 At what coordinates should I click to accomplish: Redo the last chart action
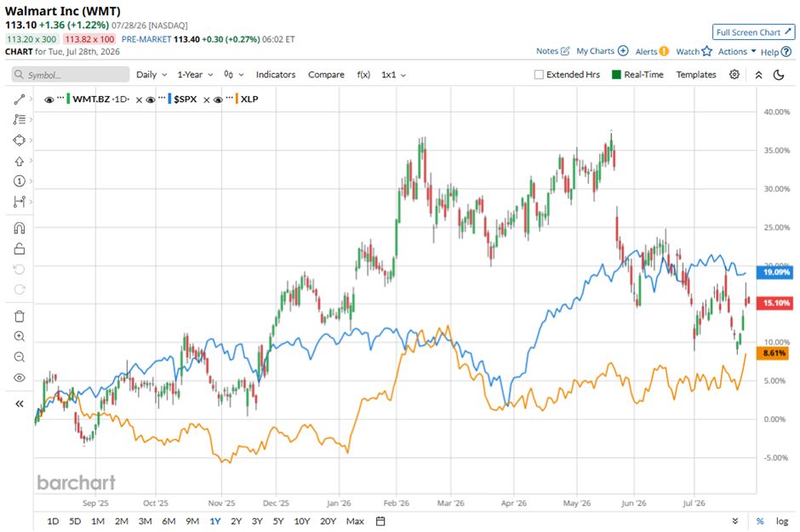click(20, 289)
